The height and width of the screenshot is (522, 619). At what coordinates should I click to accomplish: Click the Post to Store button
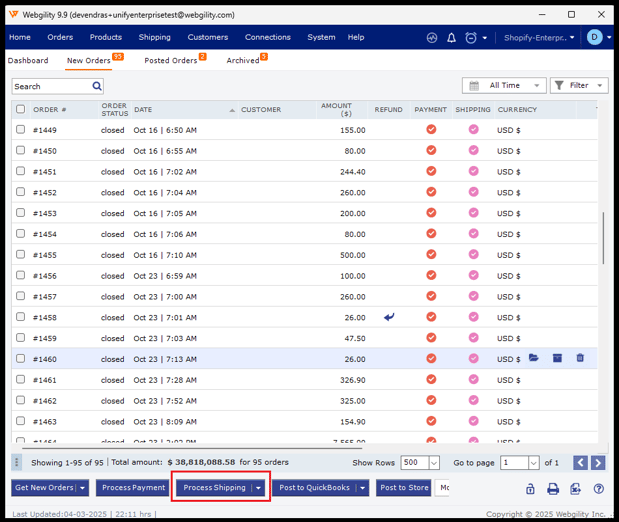tap(404, 488)
